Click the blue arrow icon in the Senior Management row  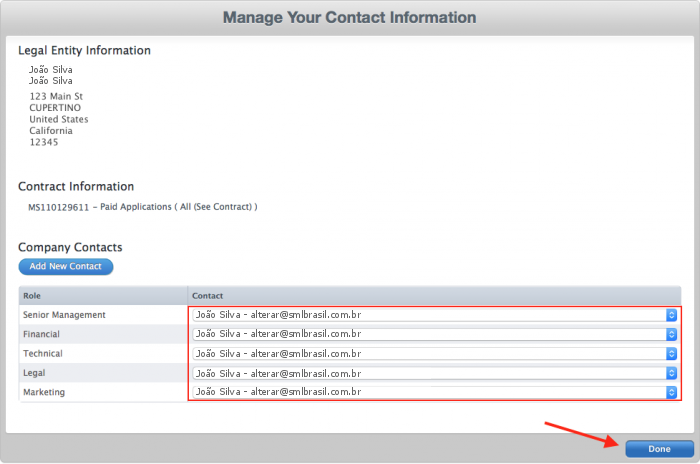672,315
